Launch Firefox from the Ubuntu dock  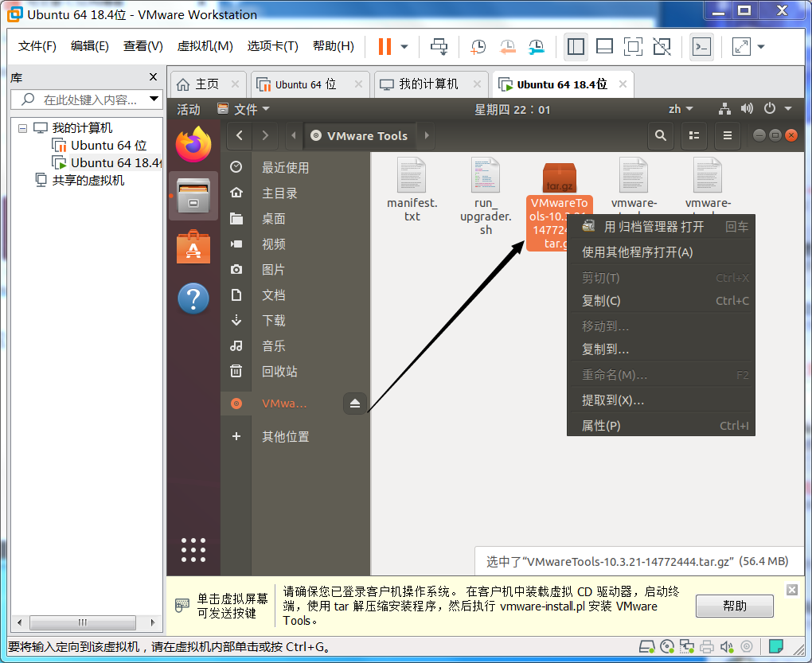pos(193,144)
